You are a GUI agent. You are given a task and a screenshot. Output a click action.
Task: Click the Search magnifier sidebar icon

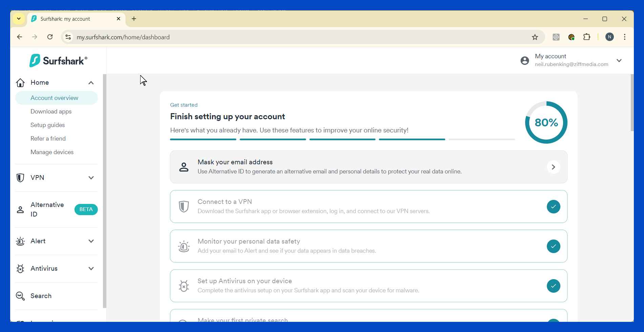click(x=20, y=296)
